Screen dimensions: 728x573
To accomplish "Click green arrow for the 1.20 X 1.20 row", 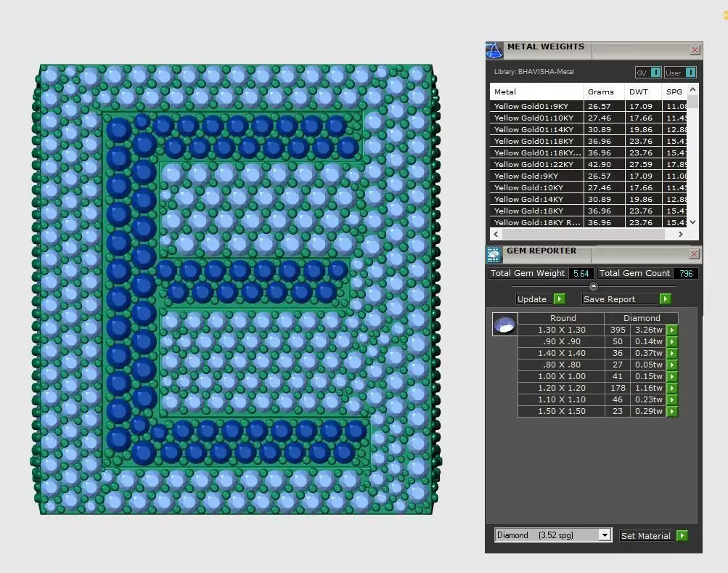I will tap(672, 388).
